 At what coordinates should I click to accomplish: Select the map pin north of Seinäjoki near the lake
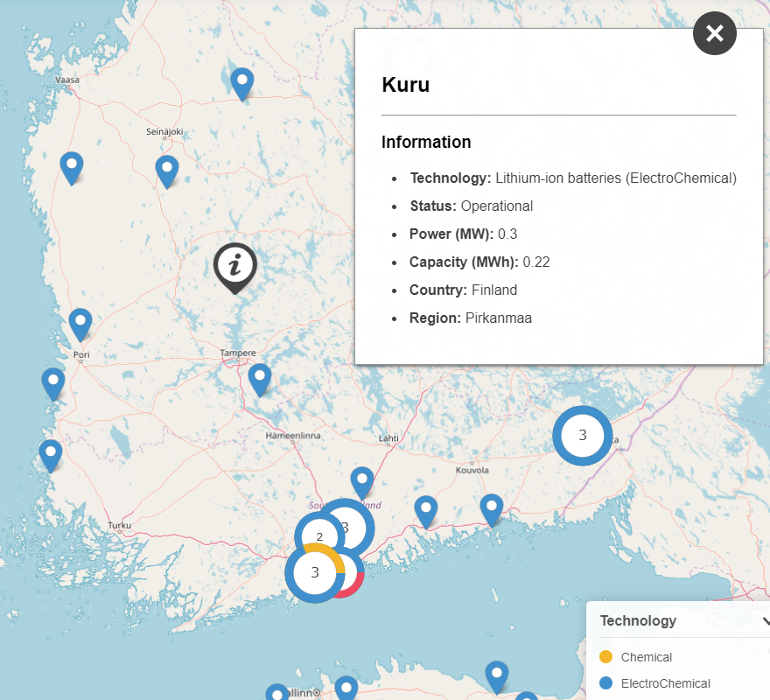coord(242,85)
